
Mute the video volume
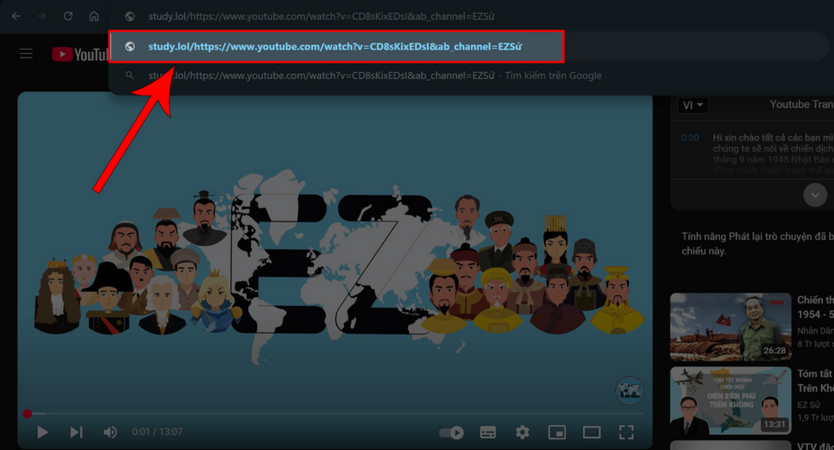click(110, 432)
